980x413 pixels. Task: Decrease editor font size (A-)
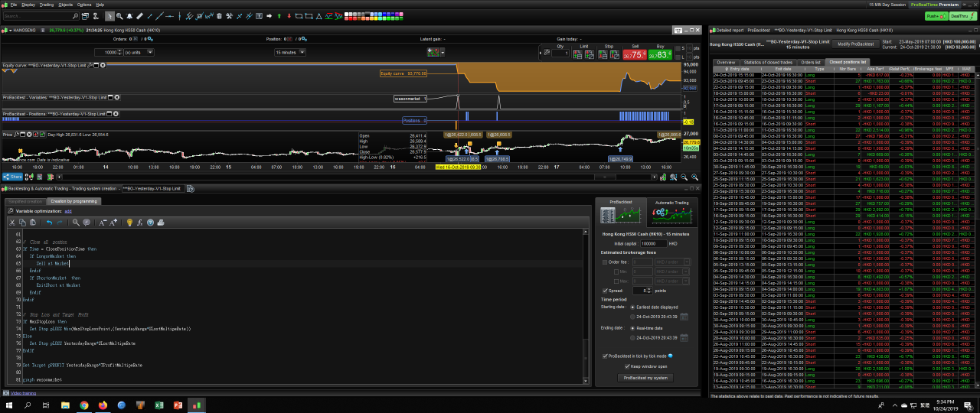(103, 223)
